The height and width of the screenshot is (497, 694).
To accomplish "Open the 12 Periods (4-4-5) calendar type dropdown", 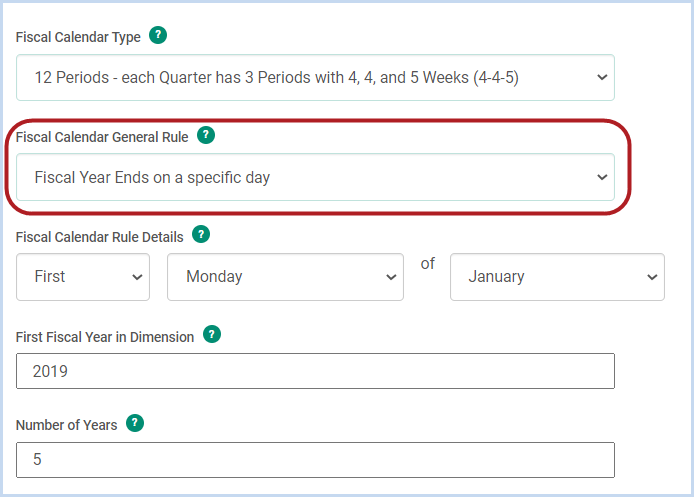I will coord(315,77).
